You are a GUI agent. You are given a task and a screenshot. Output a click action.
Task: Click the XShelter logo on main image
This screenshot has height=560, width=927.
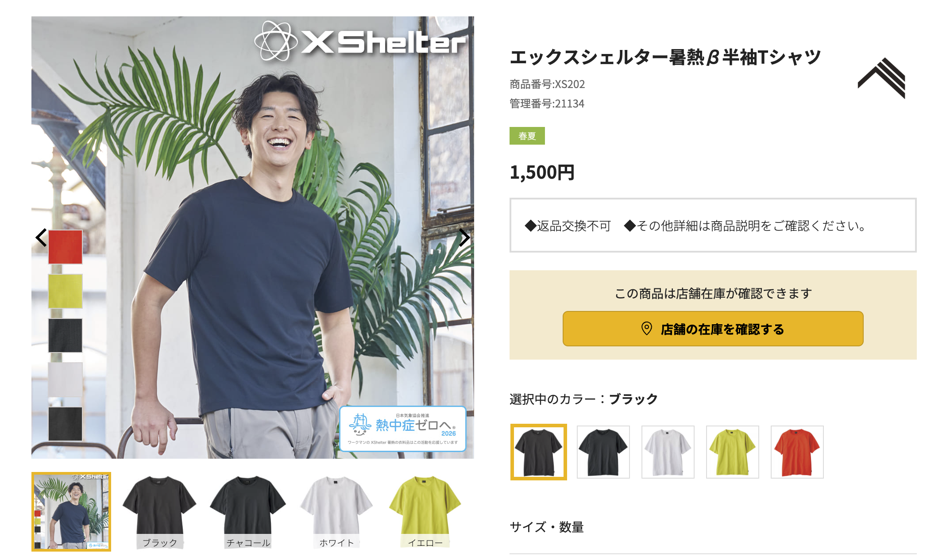(x=360, y=42)
